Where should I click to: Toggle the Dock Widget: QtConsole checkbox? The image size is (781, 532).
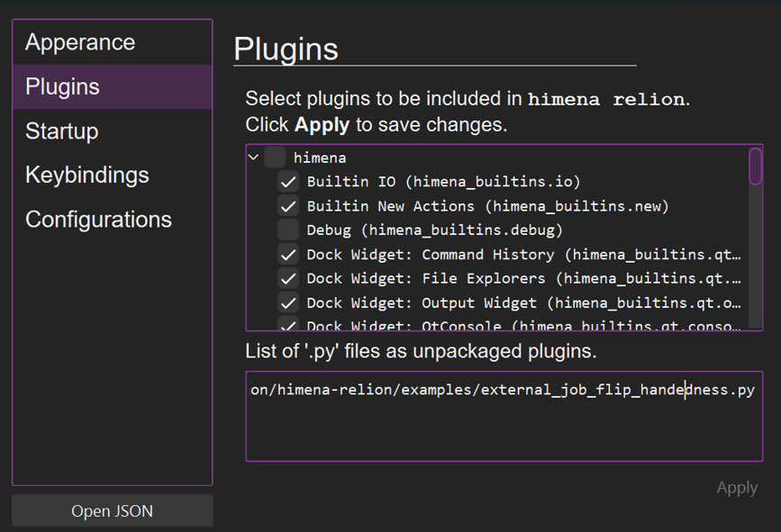pos(288,325)
